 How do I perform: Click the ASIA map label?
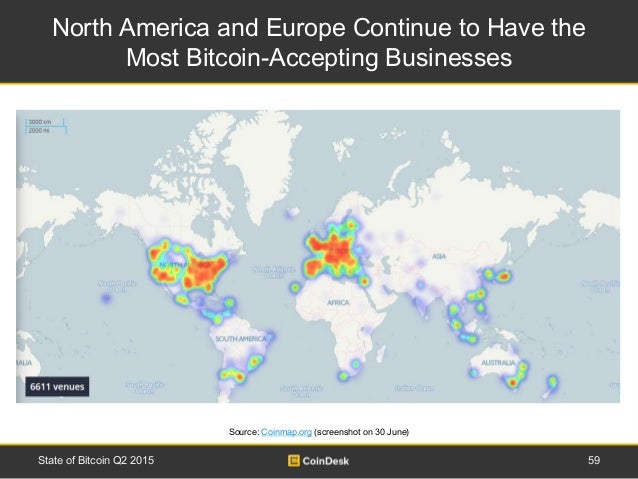tap(439, 256)
